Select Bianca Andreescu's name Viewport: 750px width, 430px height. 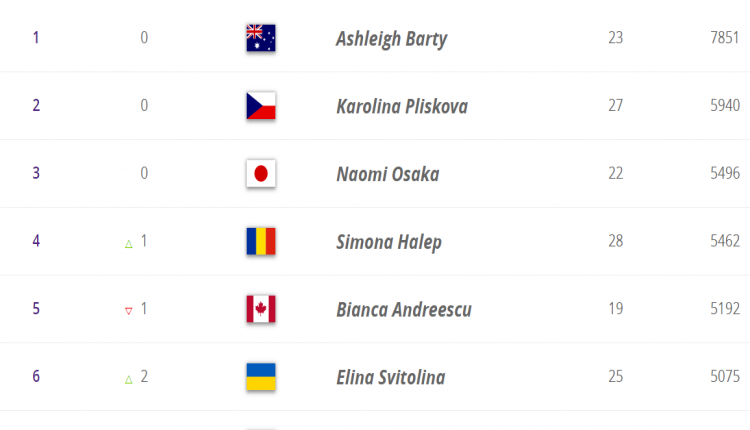pyautogui.click(x=404, y=309)
